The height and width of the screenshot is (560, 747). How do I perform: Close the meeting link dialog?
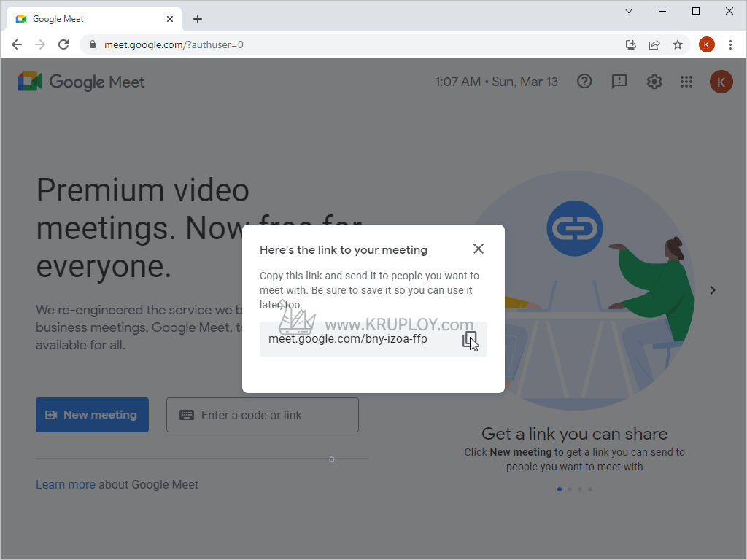[479, 249]
